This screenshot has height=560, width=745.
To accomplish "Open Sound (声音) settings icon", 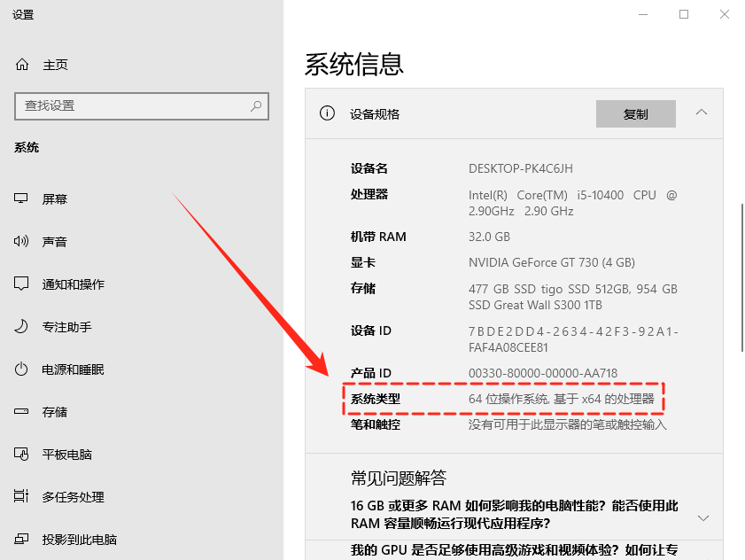I will [x=22, y=242].
